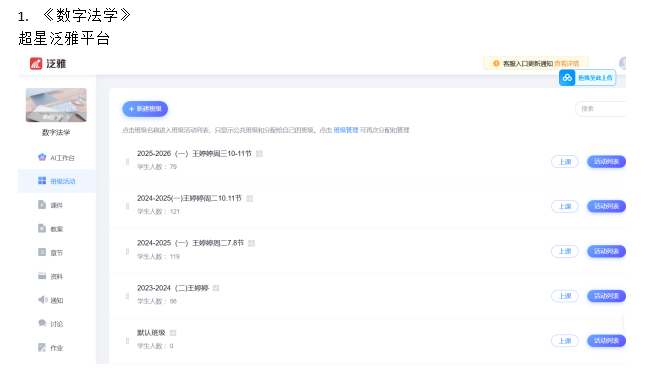
Task: Open class 2023-2024（二)王婷婷
Action: (x=173, y=288)
